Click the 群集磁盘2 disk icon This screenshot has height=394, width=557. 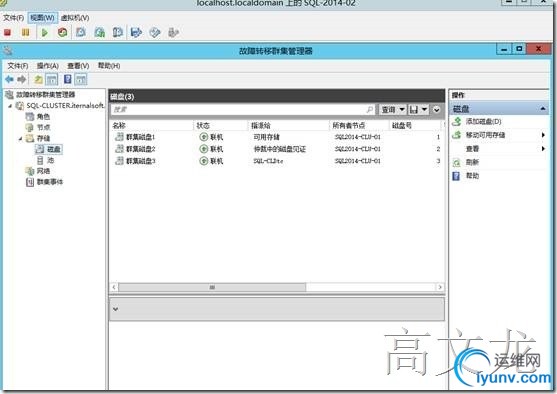[x=119, y=149]
